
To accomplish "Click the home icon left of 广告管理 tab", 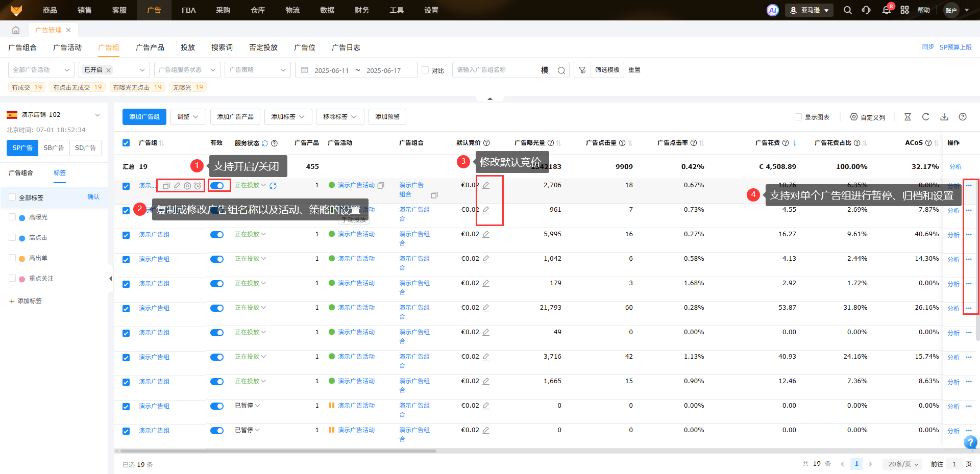I will pyautogui.click(x=16, y=30).
